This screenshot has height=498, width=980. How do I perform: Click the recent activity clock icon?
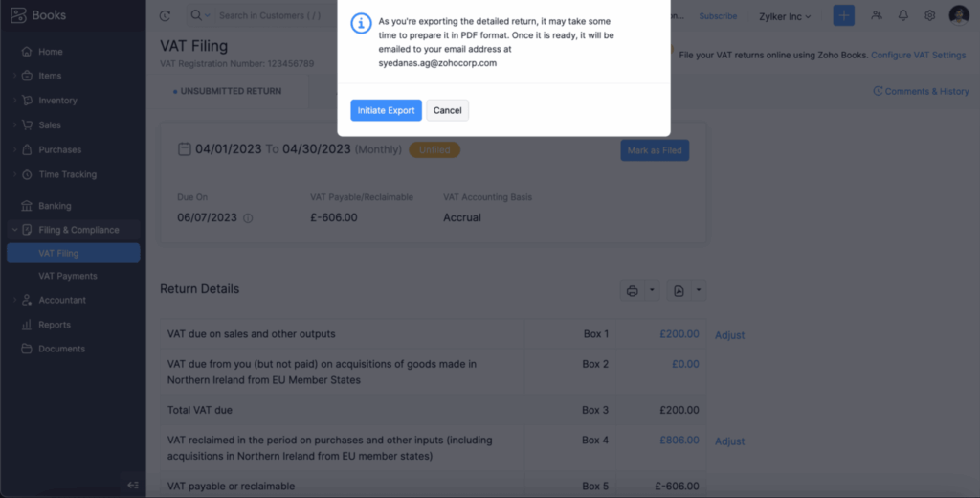pyautogui.click(x=166, y=16)
